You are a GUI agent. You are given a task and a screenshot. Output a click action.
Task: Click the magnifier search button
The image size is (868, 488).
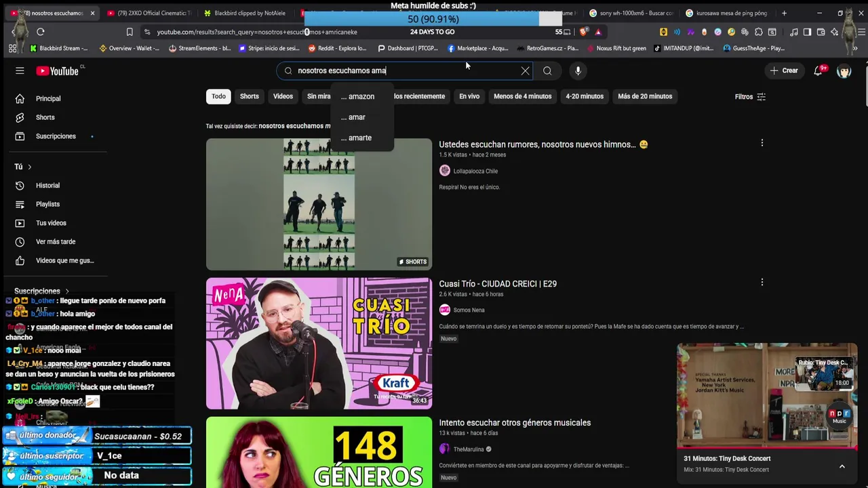547,70
